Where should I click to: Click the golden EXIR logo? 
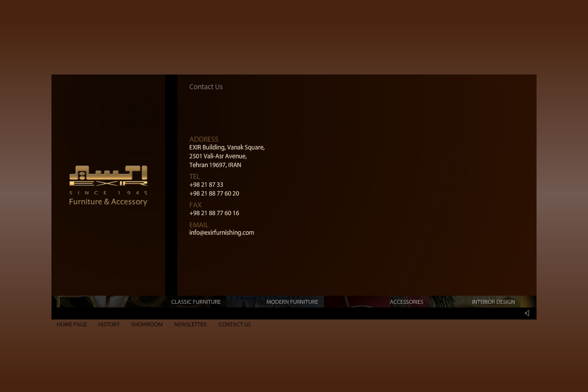(108, 176)
